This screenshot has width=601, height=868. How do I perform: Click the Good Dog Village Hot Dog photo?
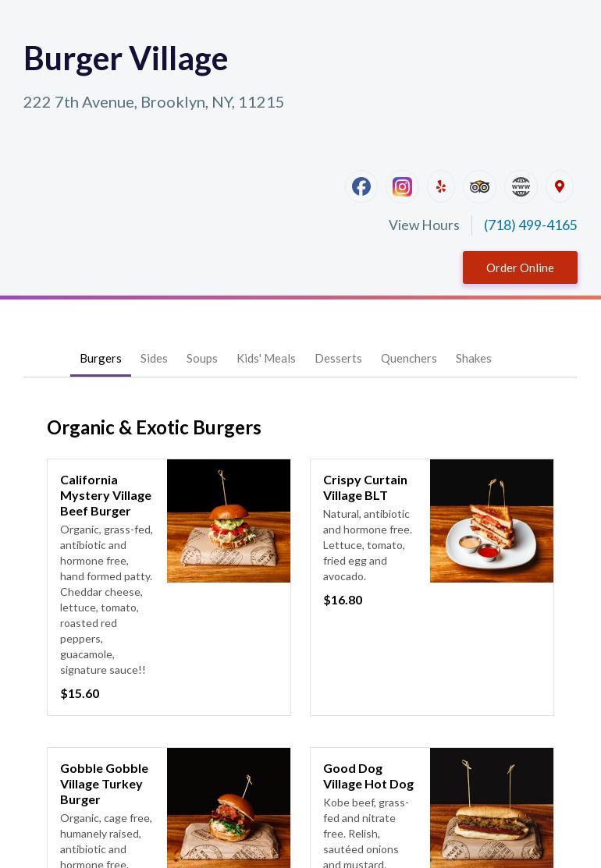point(492,808)
